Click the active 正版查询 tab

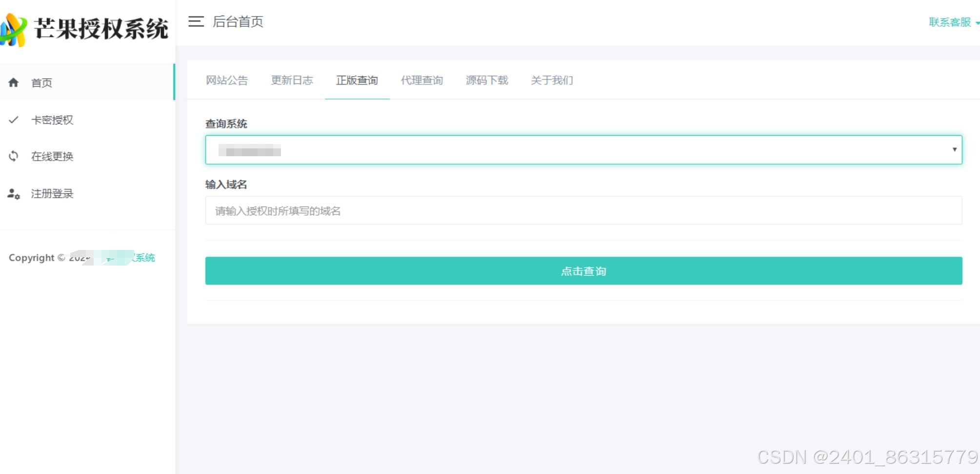point(357,80)
